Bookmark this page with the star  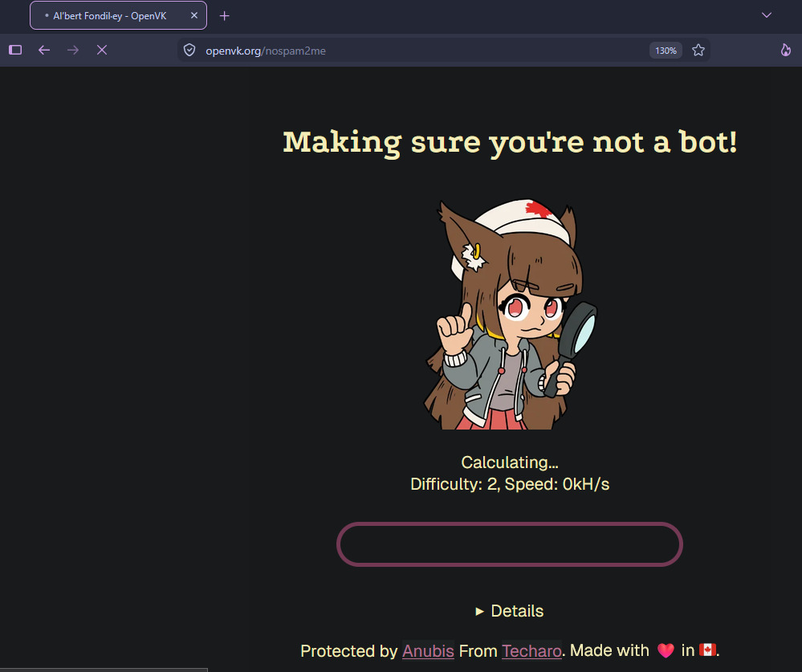[x=698, y=50]
